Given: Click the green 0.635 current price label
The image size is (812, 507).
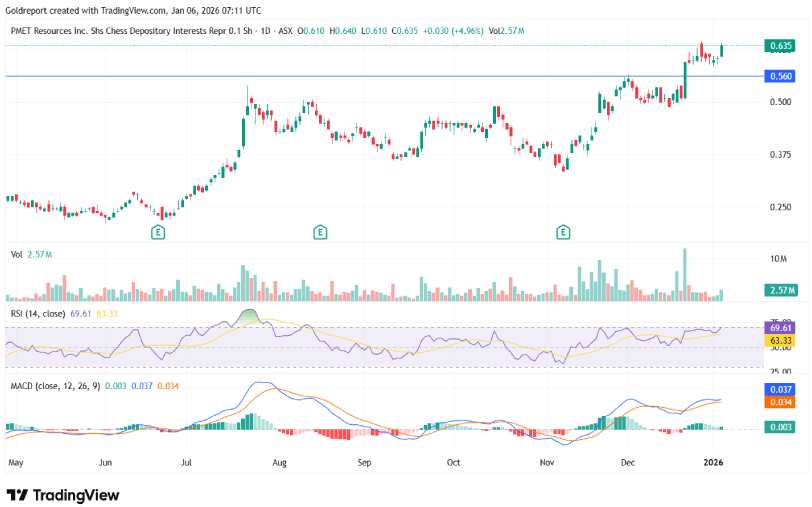Looking at the screenshot, I should tap(781, 46).
